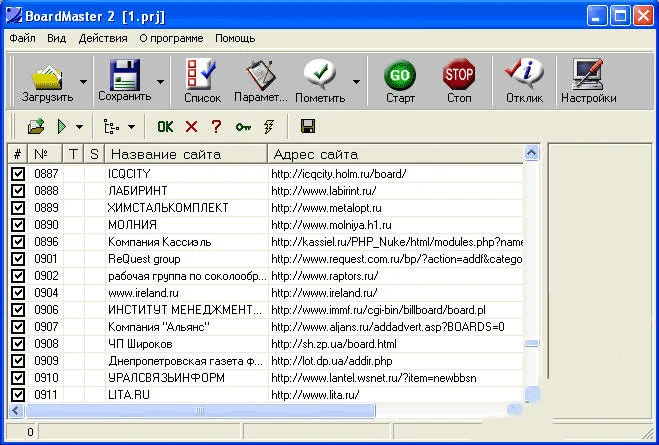The width and height of the screenshot is (659, 445).
Task: Select the ИНСТИТУТ МЕНЕДЖМЕНТ... site name
Action: point(185,310)
